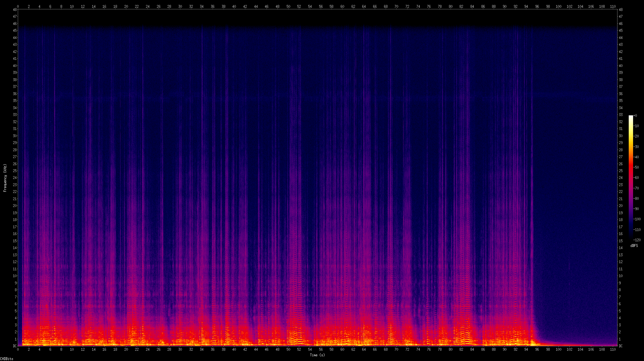Screen dimensions: 644x361
Task: Click the 46 kHz label on right axis
Action: pyautogui.click(x=621, y=24)
